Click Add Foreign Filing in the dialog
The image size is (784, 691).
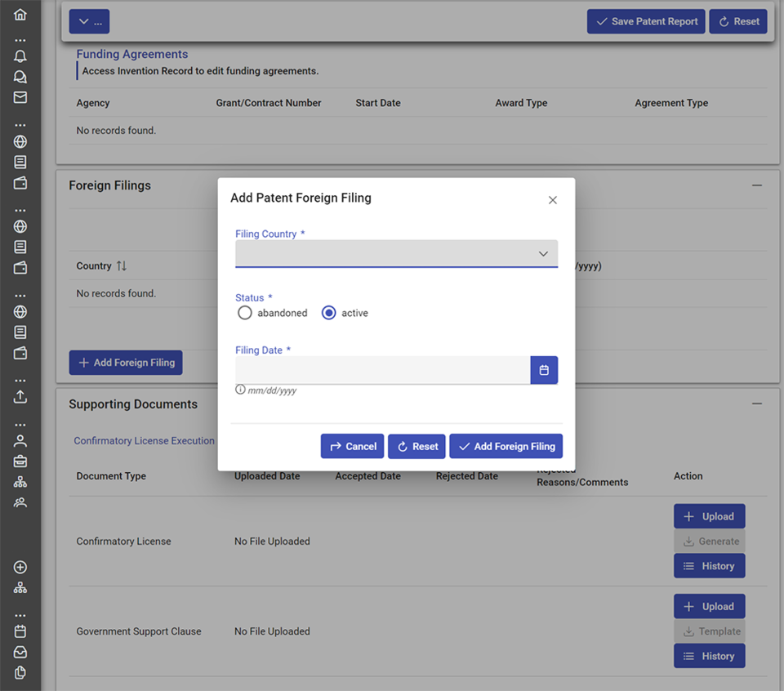pyautogui.click(x=506, y=446)
